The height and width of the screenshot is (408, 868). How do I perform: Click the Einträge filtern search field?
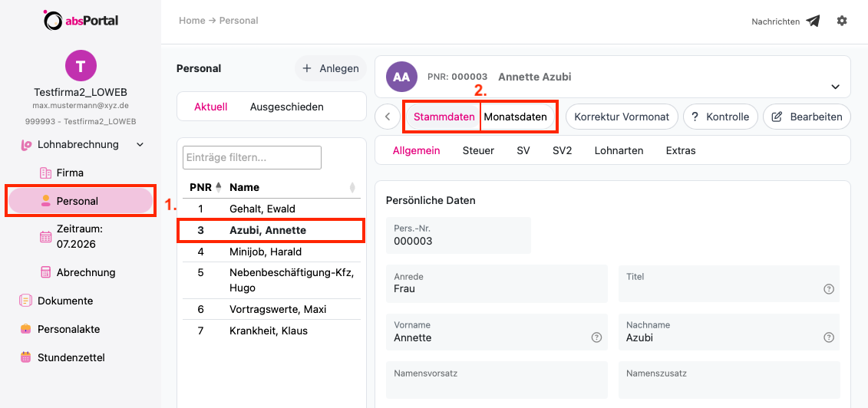(x=252, y=157)
